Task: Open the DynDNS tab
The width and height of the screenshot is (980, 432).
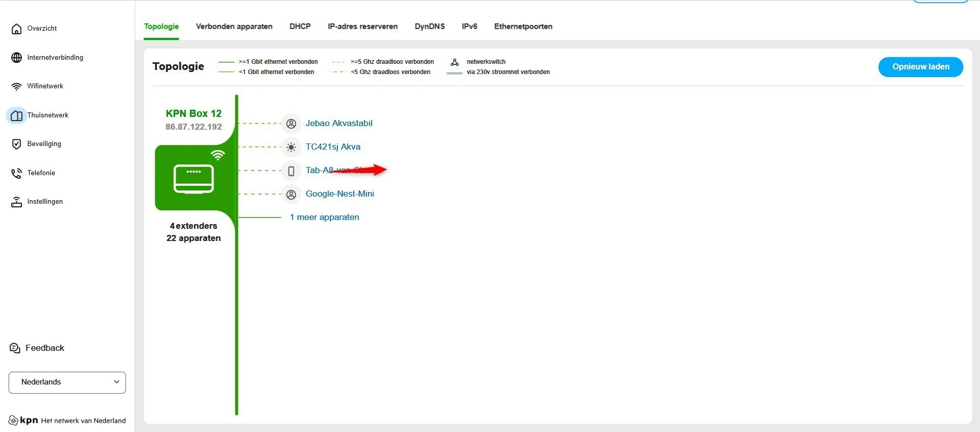Action: 430,27
